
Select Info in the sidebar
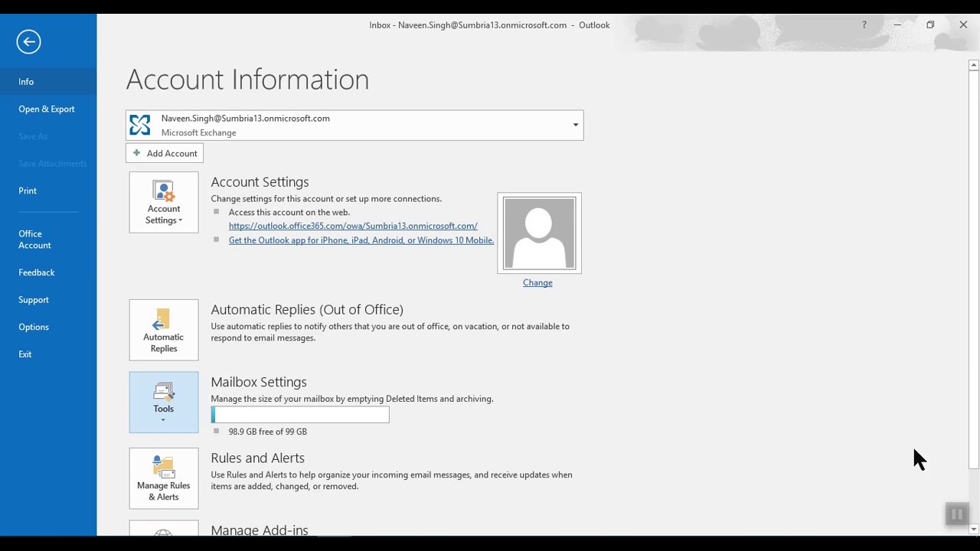48,82
